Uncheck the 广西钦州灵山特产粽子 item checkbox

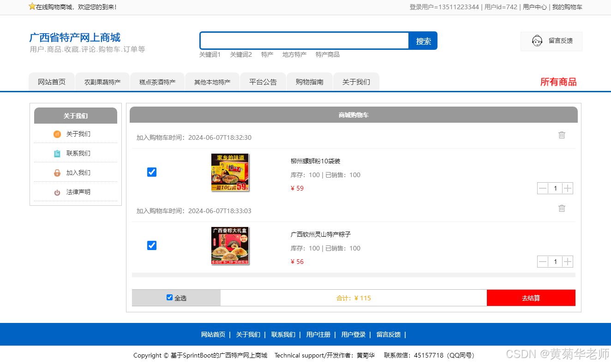(152, 245)
